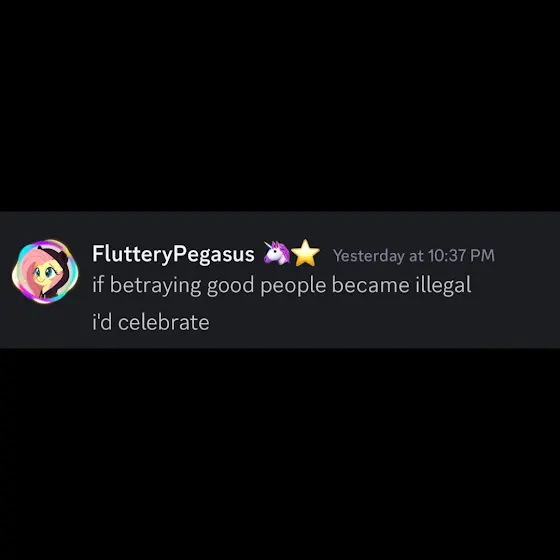The width and height of the screenshot is (560, 560).
Task: Click the word 'betraying' in the message
Action: click(x=155, y=286)
